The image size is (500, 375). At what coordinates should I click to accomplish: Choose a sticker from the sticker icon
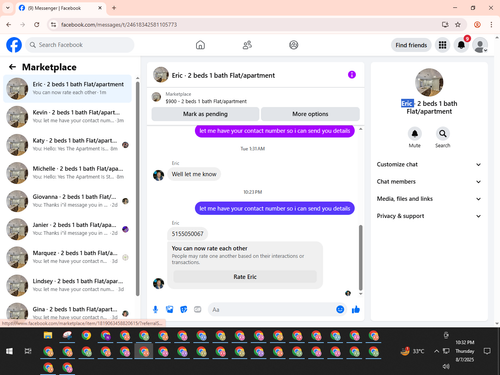click(184, 310)
